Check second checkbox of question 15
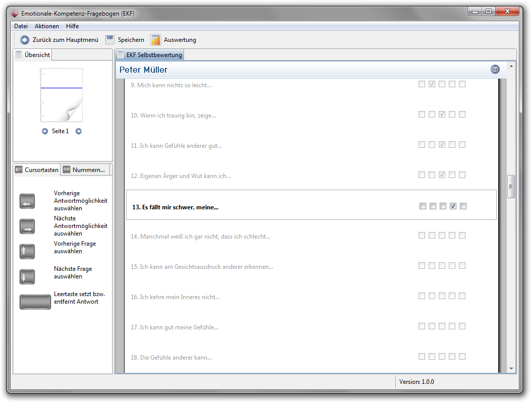The width and height of the screenshot is (532, 403). click(432, 265)
